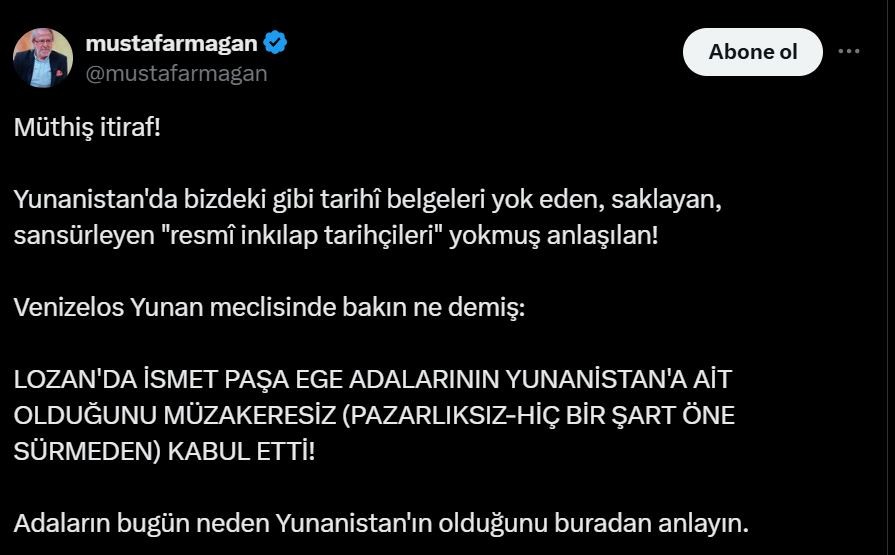The width and height of the screenshot is (895, 555).
Task: Click the "Müthiş itiraf!" opening line
Action: (87, 127)
